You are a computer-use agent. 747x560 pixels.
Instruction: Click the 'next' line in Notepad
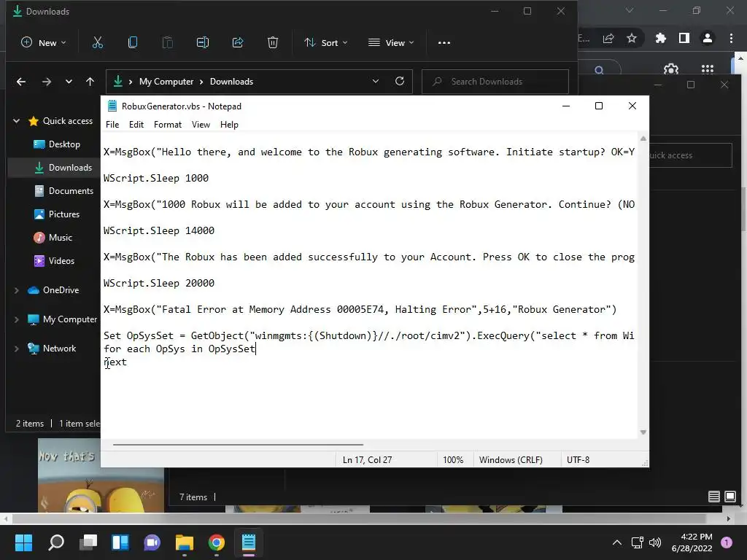[115, 362]
